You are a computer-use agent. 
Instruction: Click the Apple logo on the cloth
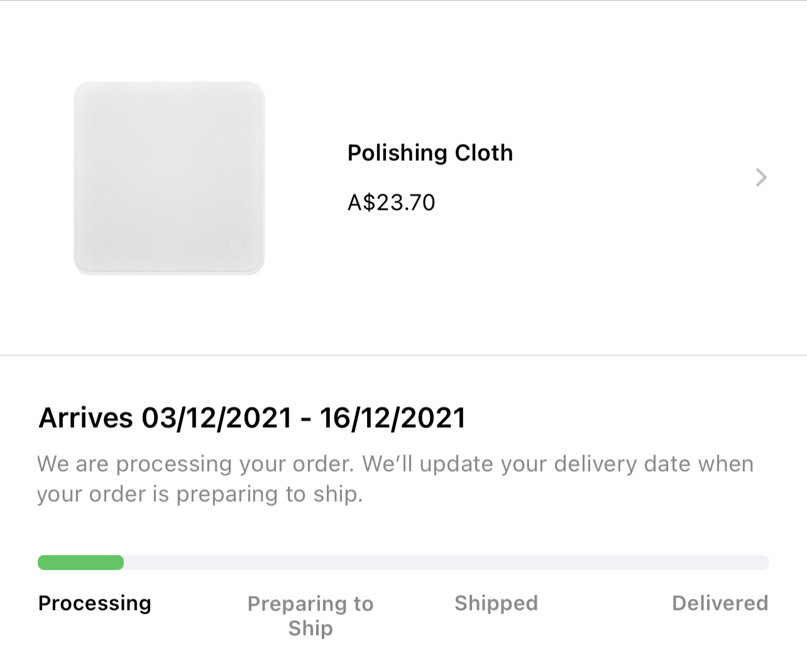tap(236, 245)
